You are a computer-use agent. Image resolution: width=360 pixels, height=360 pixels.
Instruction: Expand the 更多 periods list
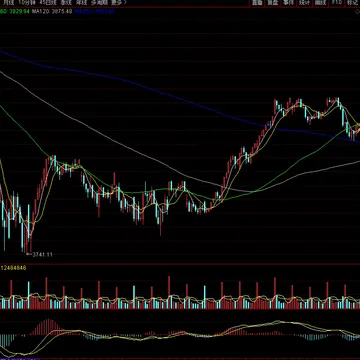pyautogui.click(x=119, y=2)
